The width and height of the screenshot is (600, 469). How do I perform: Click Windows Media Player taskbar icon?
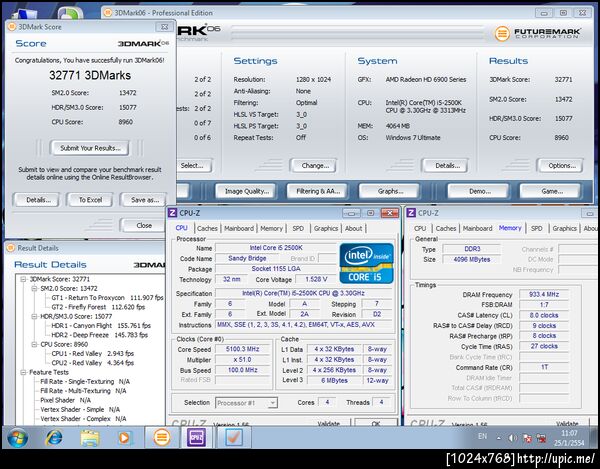pos(125,437)
